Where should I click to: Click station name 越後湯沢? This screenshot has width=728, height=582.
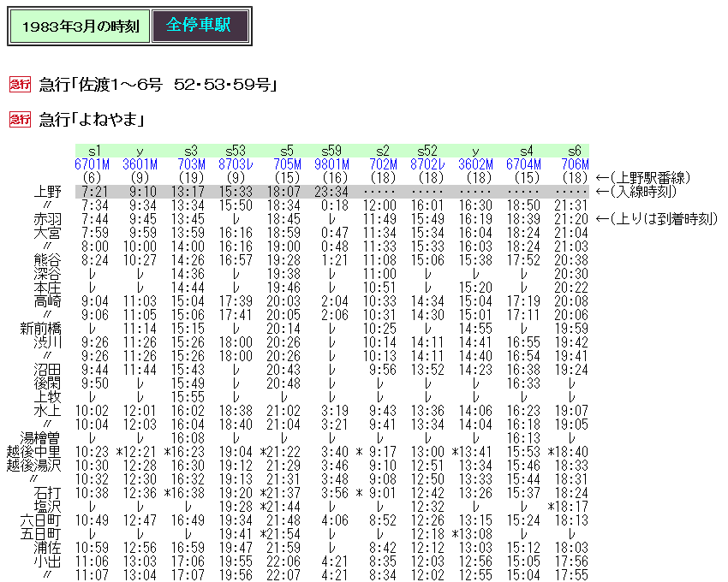33,466
